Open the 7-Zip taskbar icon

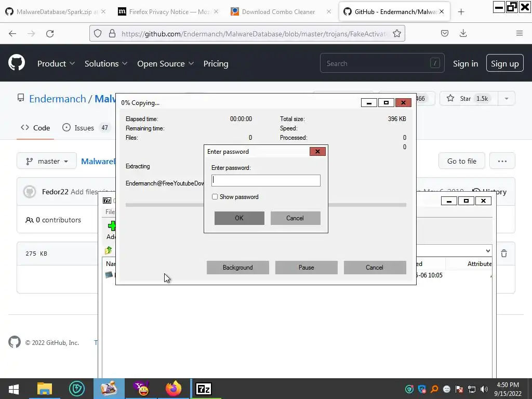click(x=204, y=389)
